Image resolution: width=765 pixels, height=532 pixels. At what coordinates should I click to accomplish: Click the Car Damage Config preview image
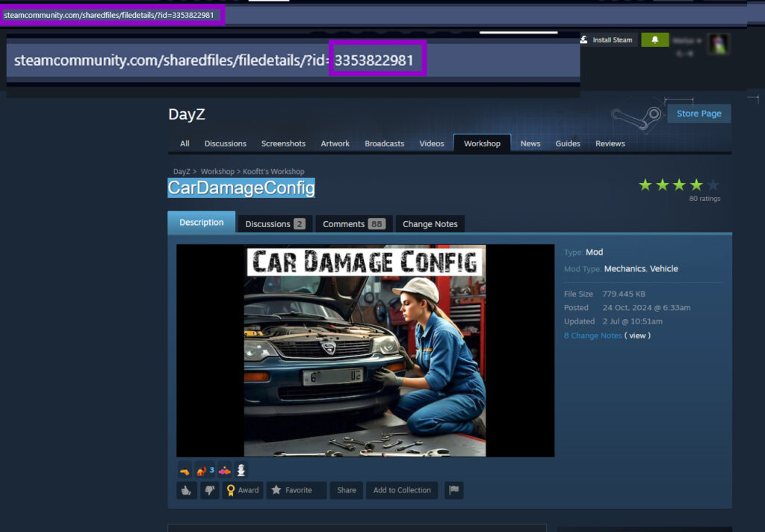[365, 350]
